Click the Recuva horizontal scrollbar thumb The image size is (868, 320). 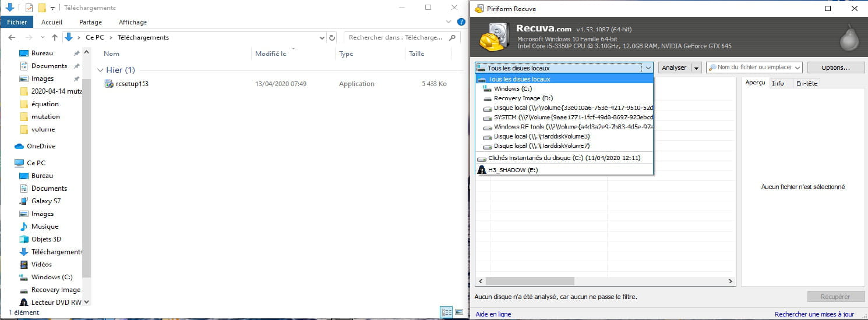coord(530,281)
